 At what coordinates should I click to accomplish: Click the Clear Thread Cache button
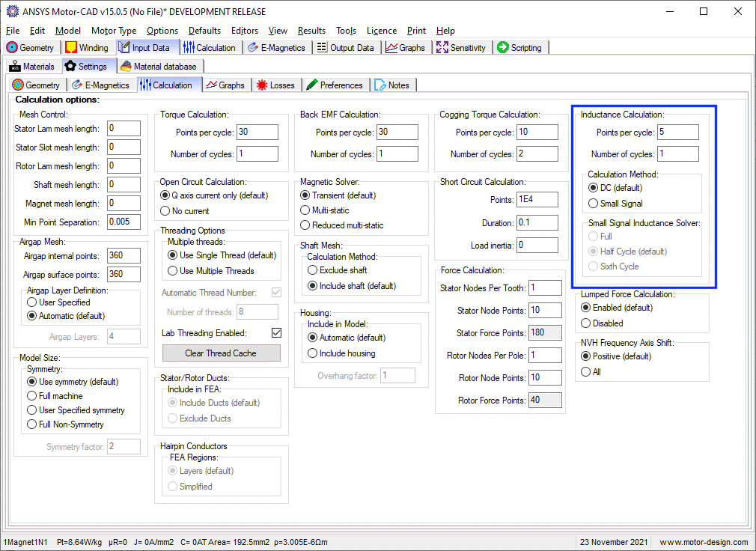[221, 353]
